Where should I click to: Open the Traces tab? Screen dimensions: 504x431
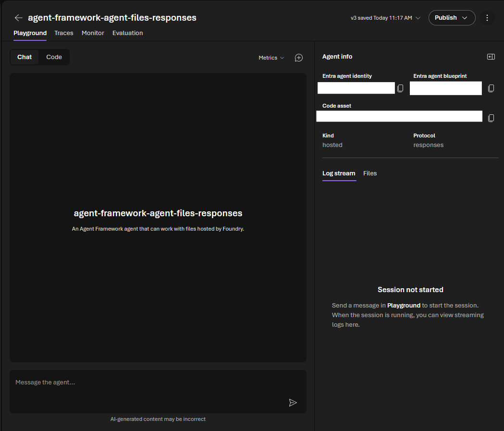tap(63, 33)
